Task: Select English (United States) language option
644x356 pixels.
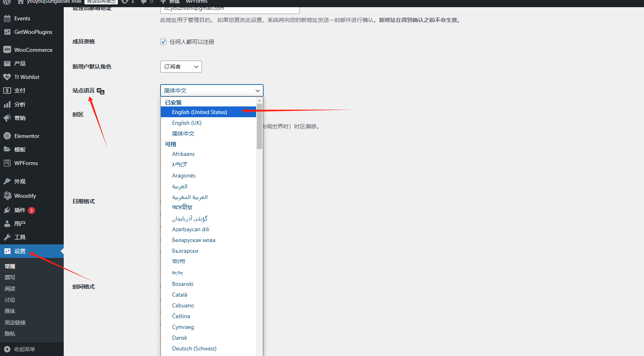Action: (208, 112)
